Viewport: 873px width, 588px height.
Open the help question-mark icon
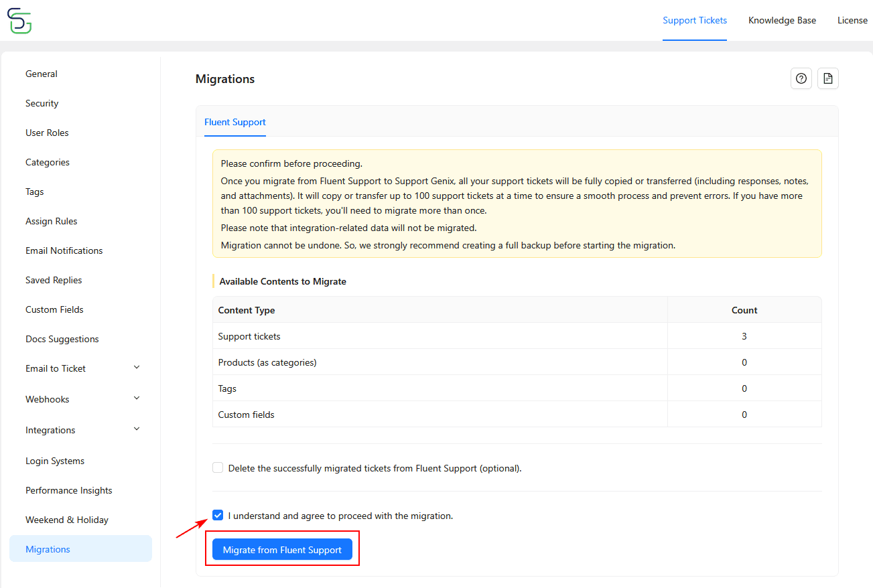pos(801,78)
